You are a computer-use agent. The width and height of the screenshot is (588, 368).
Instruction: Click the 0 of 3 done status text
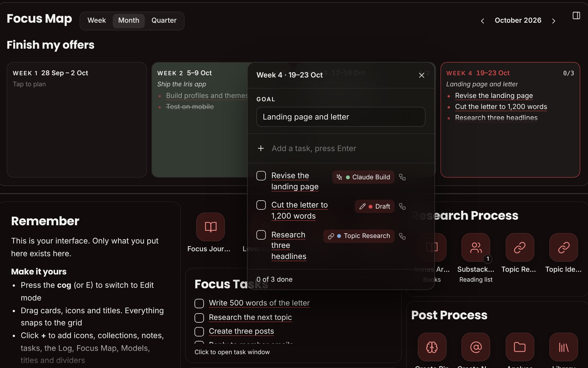(x=275, y=279)
